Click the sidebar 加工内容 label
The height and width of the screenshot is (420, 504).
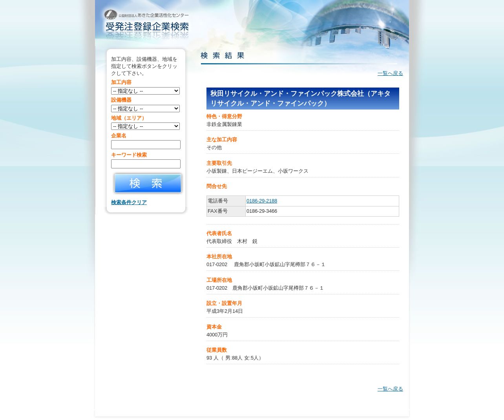click(121, 82)
